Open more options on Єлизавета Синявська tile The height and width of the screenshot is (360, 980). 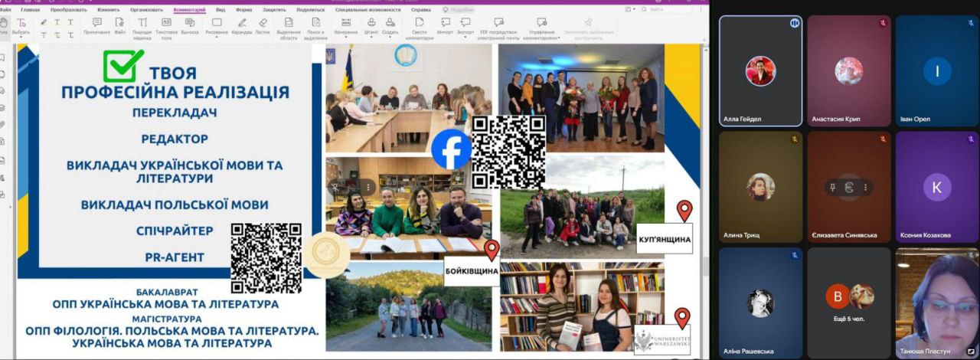point(866,188)
